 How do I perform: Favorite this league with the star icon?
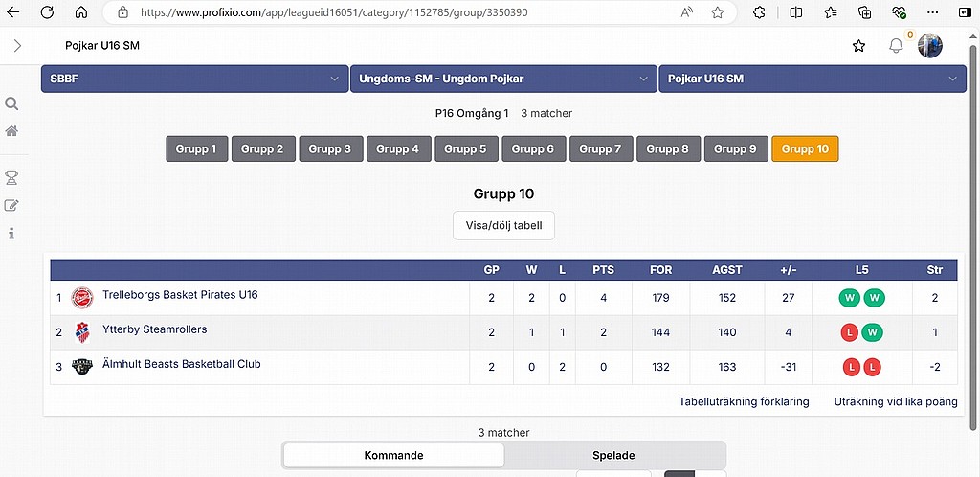[858, 46]
